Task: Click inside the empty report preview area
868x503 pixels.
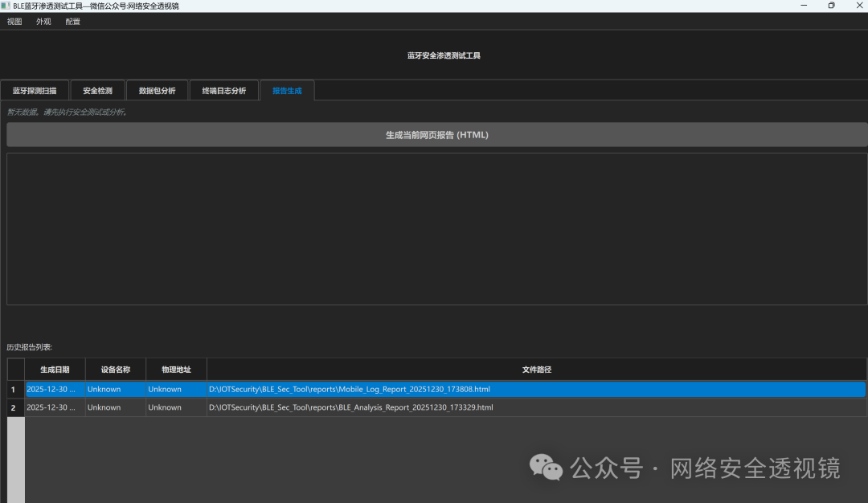Action: click(x=436, y=229)
